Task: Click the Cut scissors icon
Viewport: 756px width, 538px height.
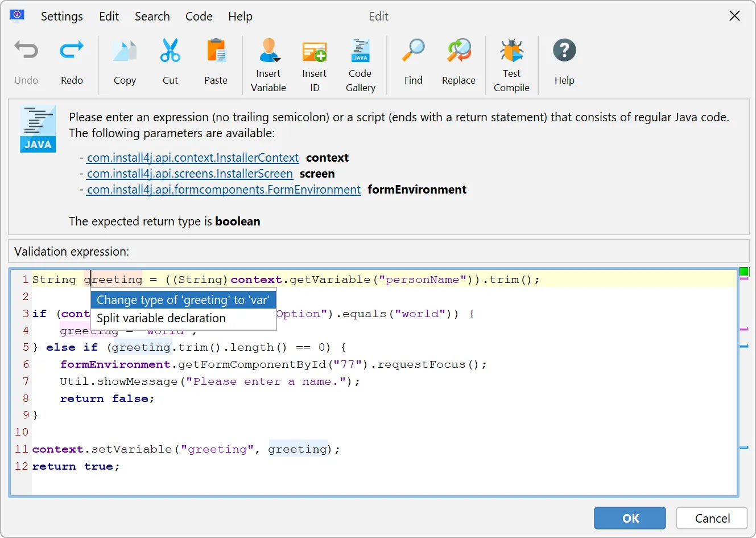Action: point(170,51)
